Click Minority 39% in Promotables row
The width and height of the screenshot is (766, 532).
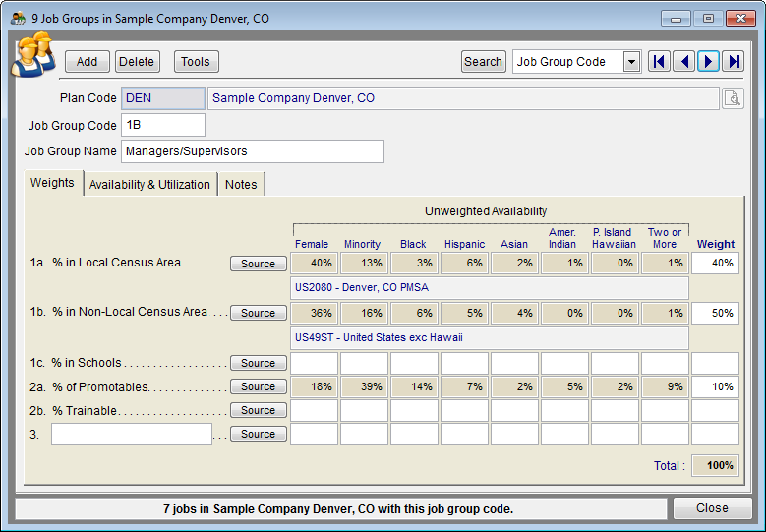(364, 386)
